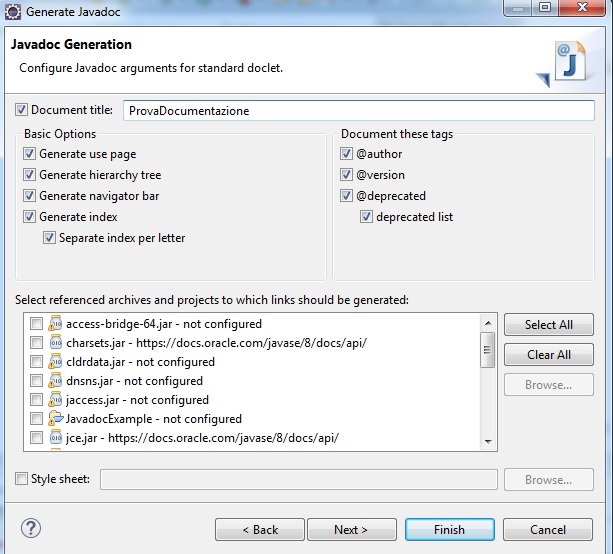
Task: Toggle Separate index per letter
Action: [49, 238]
